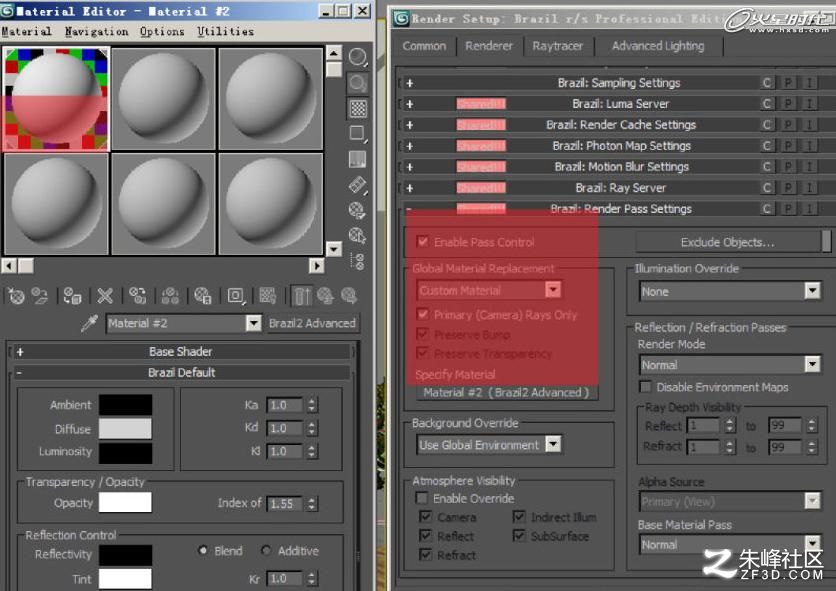Image resolution: width=836 pixels, height=591 pixels.
Task: Click the Go to Parent icon
Action: pyautogui.click(x=325, y=296)
